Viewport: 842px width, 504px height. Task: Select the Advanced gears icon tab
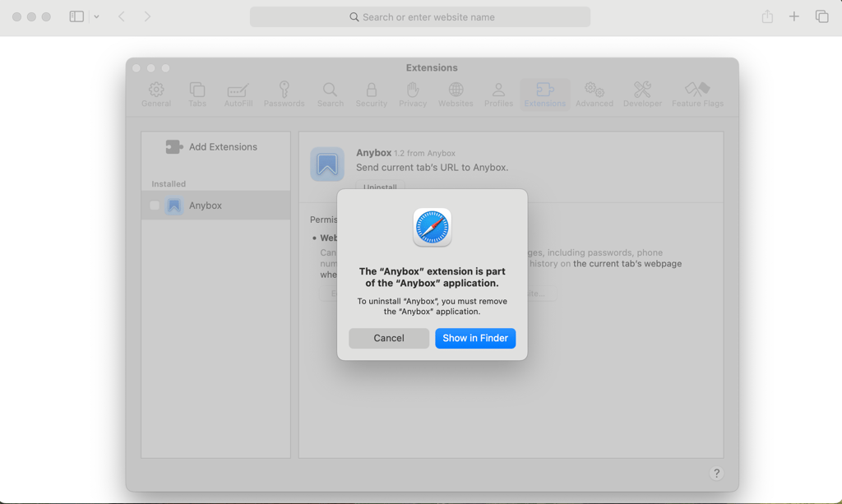[594, 95]
